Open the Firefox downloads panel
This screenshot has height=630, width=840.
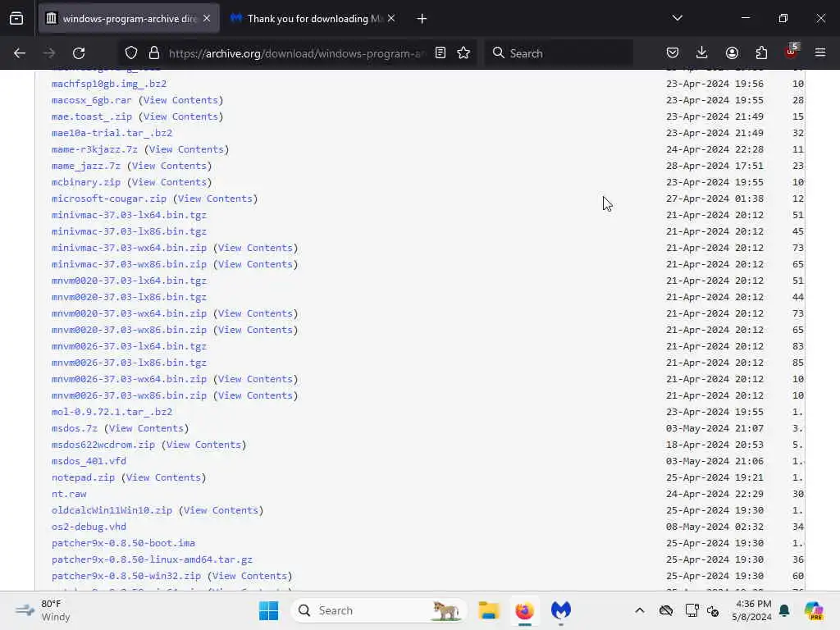tap(702, 53)
